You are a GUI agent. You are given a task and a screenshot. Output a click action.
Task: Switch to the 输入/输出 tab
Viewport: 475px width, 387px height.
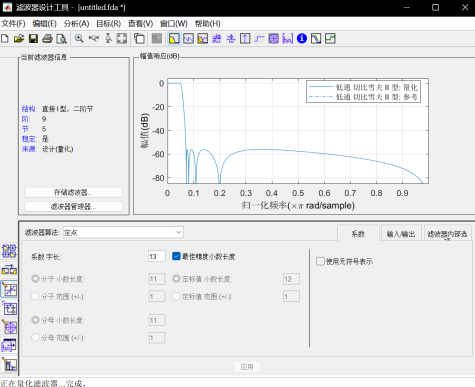[401, 234]
